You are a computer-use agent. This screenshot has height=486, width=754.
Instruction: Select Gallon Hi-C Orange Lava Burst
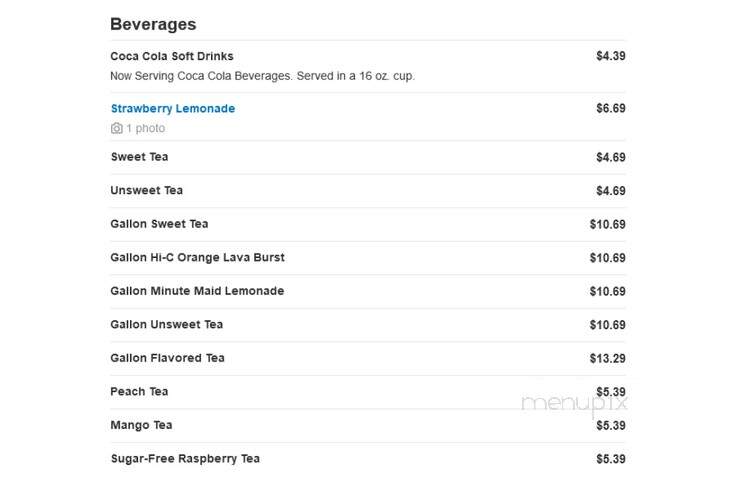click(197, 258)
